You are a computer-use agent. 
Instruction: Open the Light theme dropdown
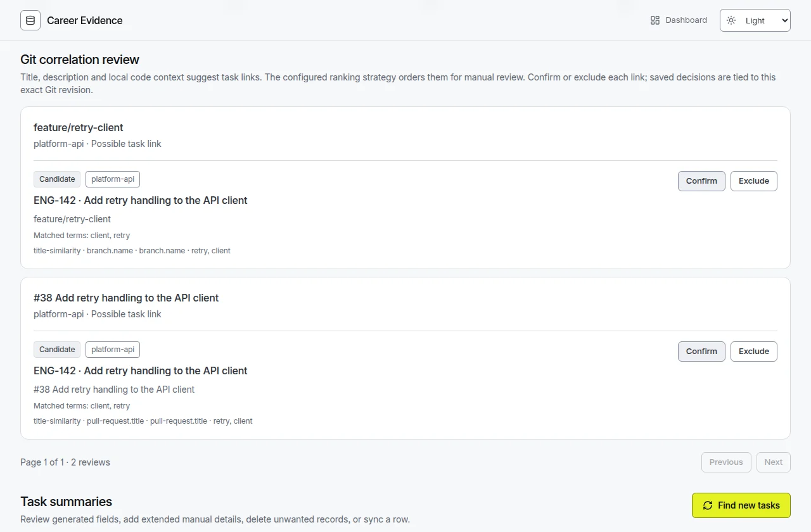(x=755, y=20)
